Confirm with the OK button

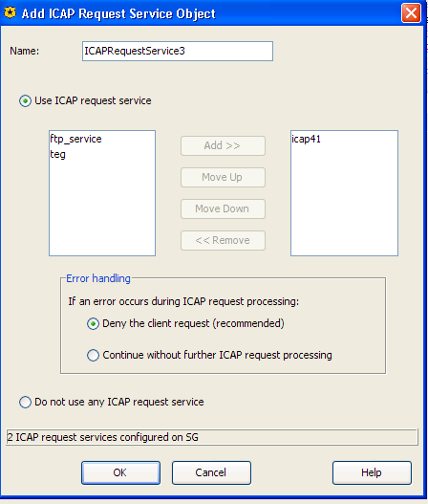tap(120, 472)
